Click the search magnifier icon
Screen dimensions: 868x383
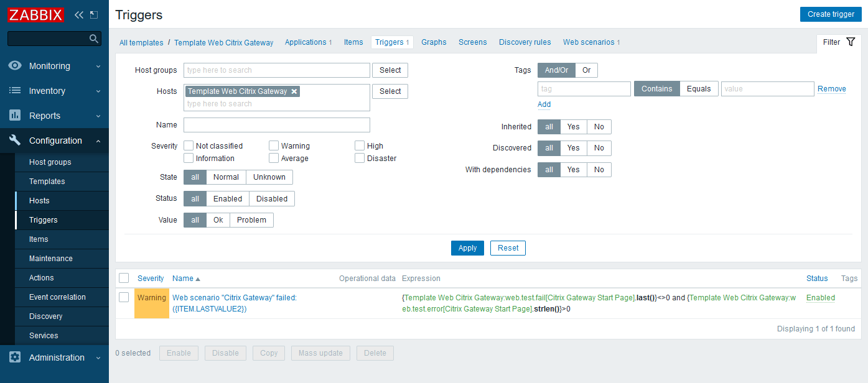[x=93, y=37]
